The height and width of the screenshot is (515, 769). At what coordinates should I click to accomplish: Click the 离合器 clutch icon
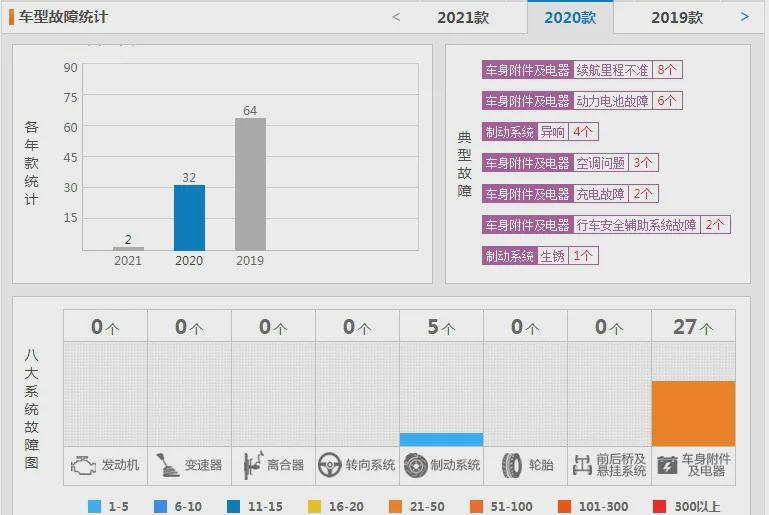[x=253, y=465]
